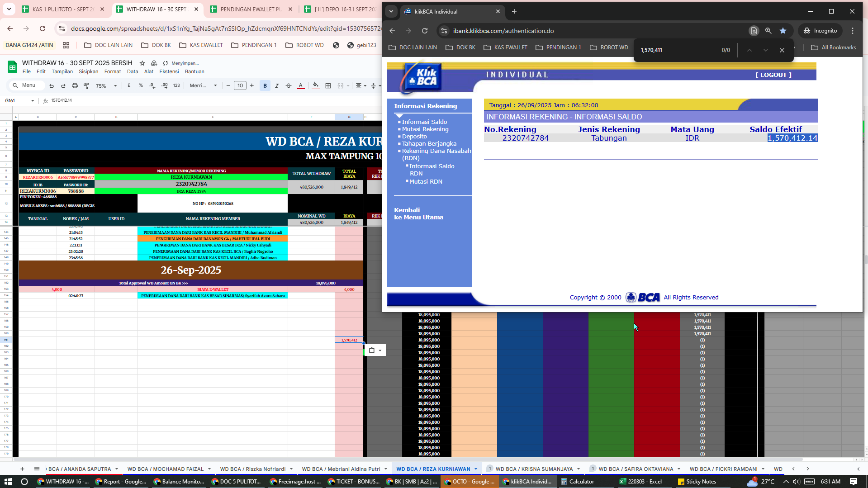Click the horizontal align dropdown in Sheets
The height and width of the screenshot is (488, 868).
360,85
